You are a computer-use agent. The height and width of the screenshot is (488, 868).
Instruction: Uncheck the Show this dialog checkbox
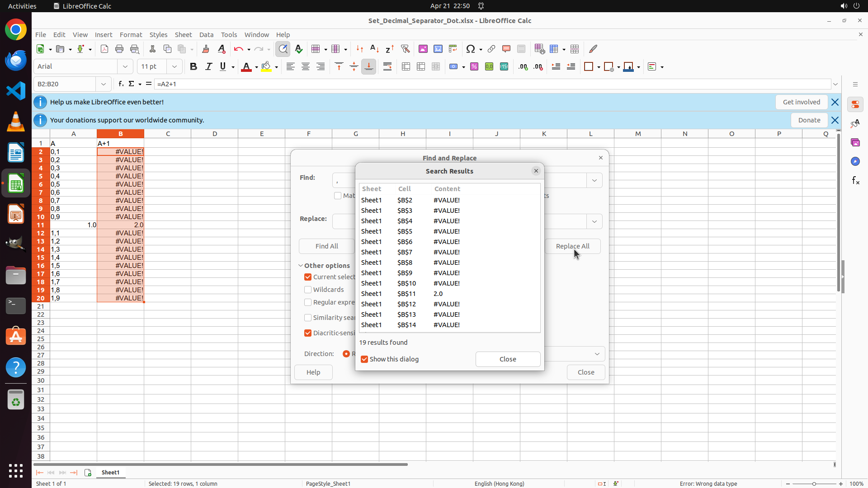364,359
